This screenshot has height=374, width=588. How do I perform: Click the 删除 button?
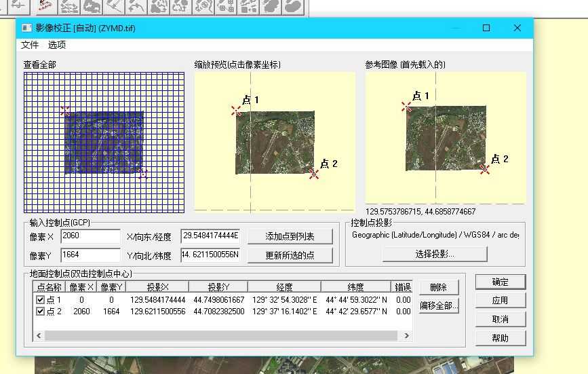(438, 287)
